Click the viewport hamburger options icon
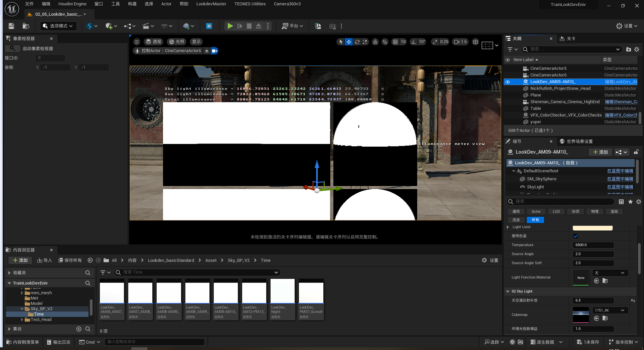644x350 pixels. [x=137, y=42]
